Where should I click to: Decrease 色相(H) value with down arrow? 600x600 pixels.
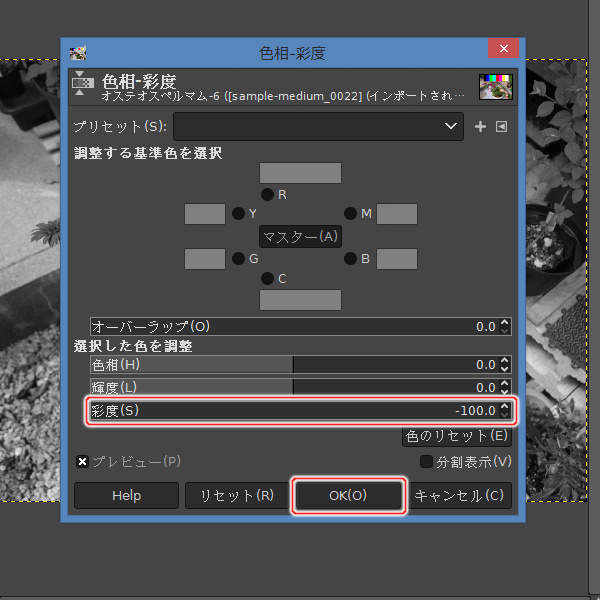coord(505,368)
